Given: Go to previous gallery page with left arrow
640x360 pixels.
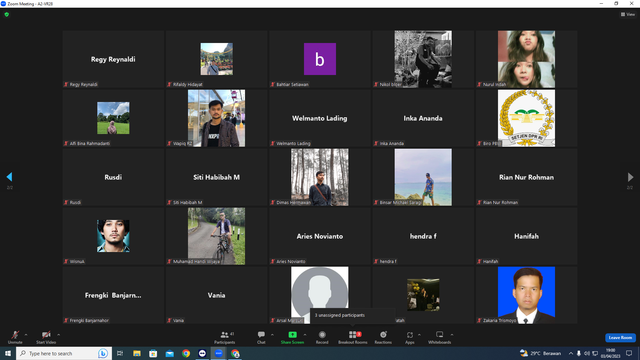Looking at the screenshot, I should pyautogui.click(x=9, y=177).
